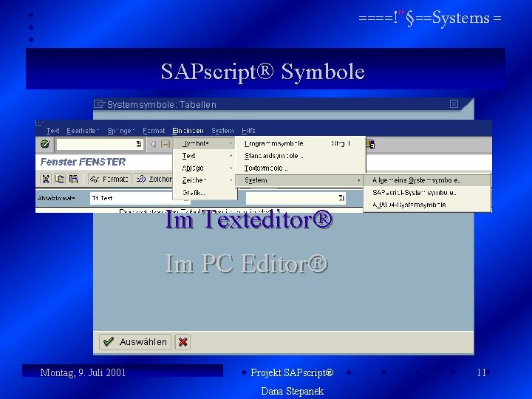Choose Allgemeine Systemsymbole... entry

click(x=427, y=180)
